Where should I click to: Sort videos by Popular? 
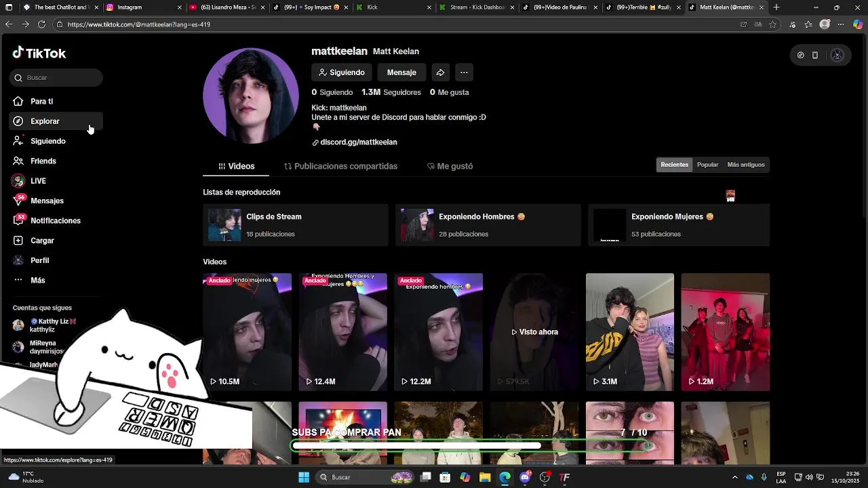point(707,165)
